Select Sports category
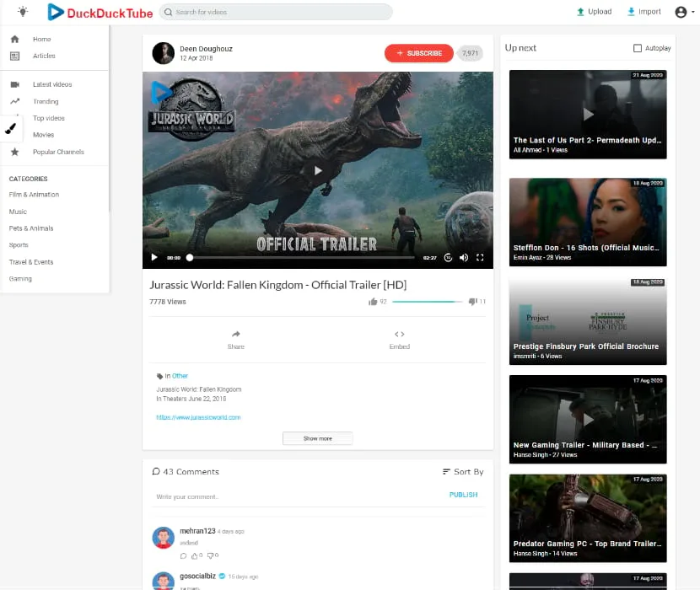 (x=19, y=245)
